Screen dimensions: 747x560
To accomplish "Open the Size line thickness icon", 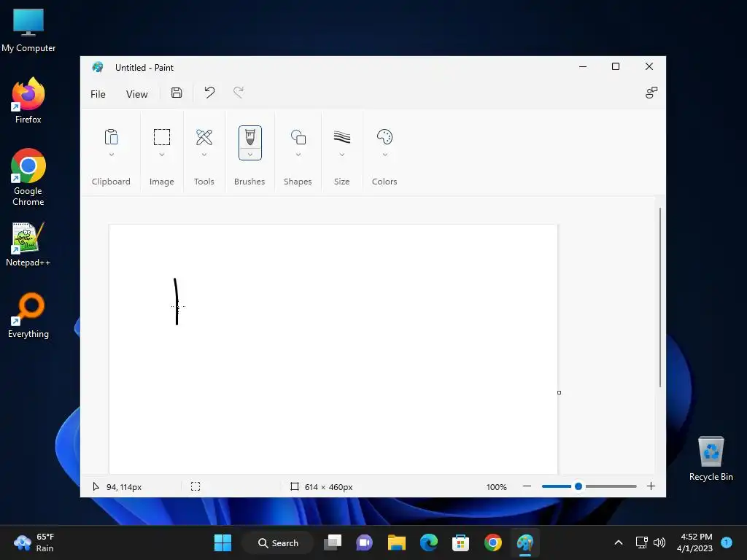I will [x=342, y=137].
